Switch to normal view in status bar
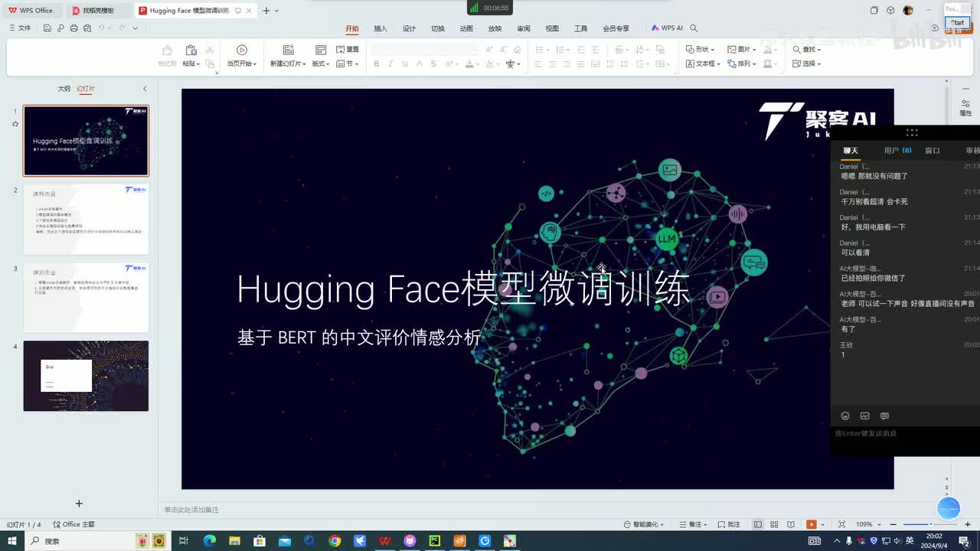The image size is (980, 551). (x=758, y=524)
